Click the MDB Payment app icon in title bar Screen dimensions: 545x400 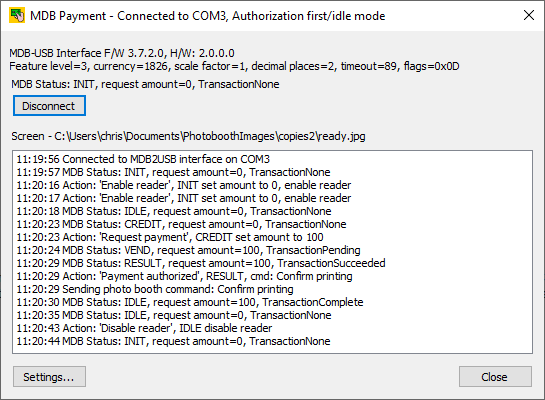coord(17,16)
